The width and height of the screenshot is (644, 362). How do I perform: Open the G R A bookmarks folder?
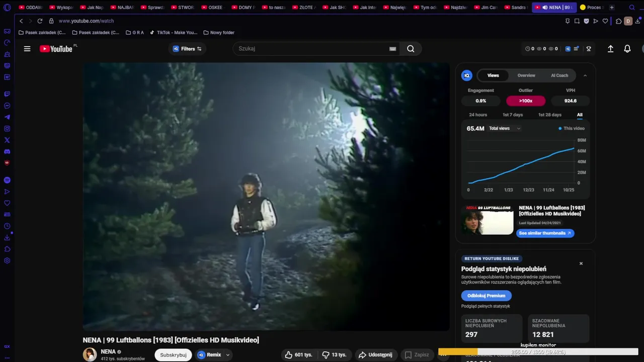[x=134, y=33]
